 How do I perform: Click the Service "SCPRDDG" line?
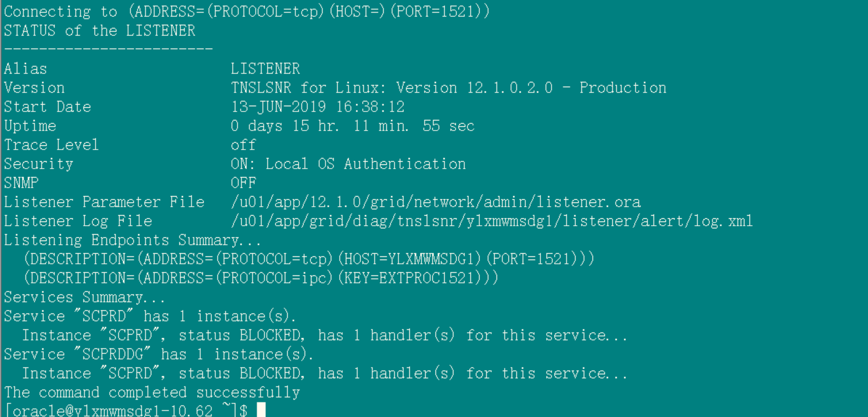point(159,354)
